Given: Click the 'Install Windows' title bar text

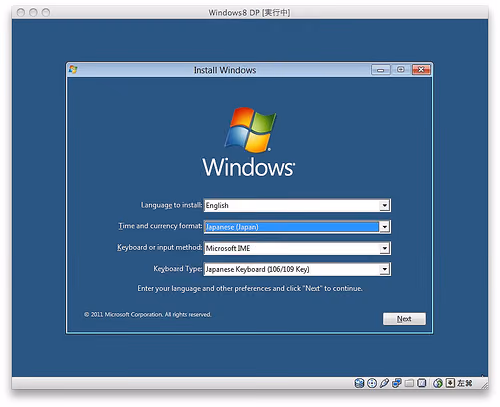Looking at the screenshot, I should pyautogui.click(x=225, y=70).
